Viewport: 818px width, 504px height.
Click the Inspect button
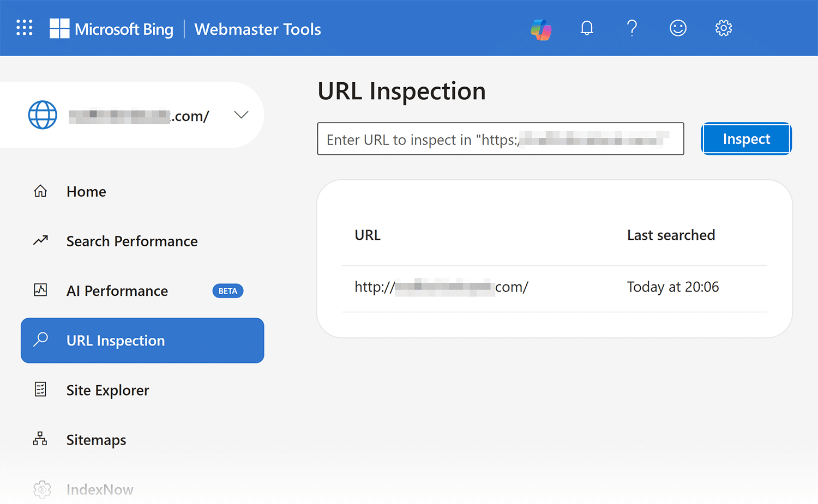coord(746,139)
